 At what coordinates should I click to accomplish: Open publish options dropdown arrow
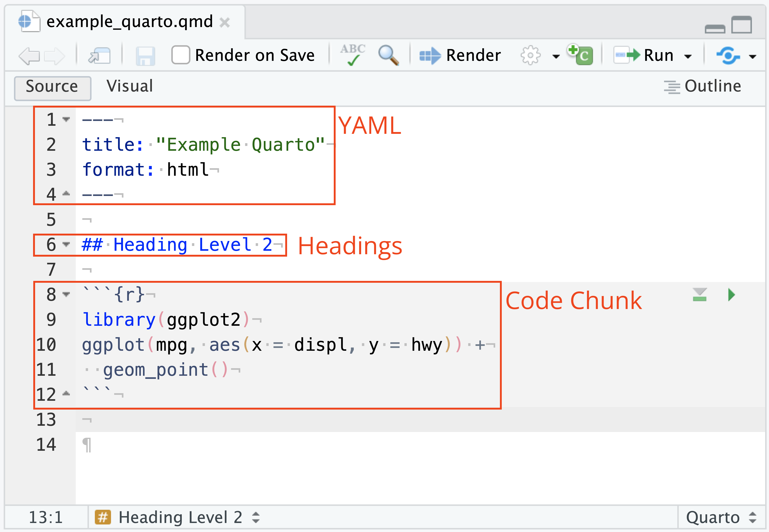tap(752, 56)
